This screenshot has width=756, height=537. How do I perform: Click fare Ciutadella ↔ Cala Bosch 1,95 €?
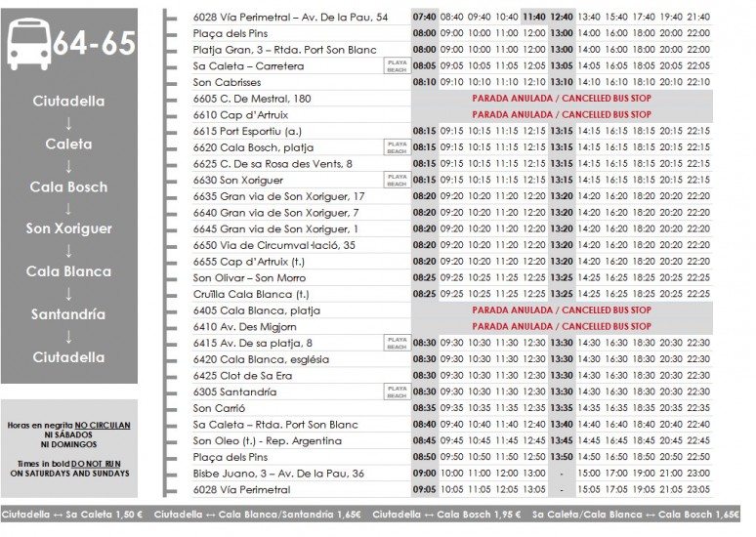click(x=446, y=515)
